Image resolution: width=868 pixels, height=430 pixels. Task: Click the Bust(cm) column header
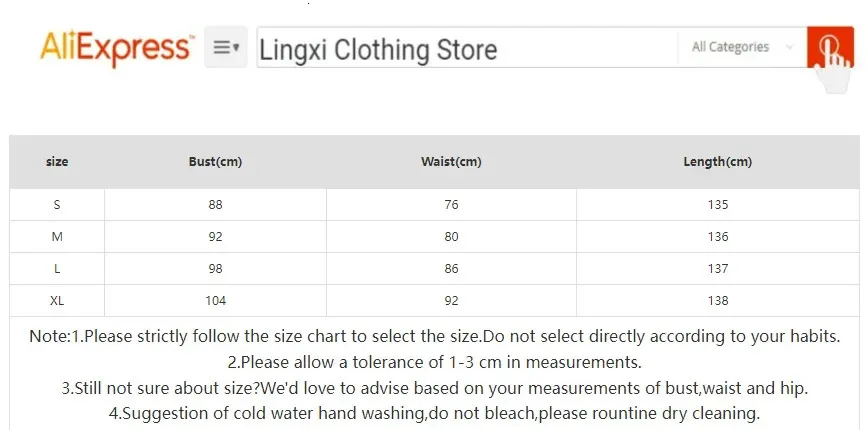coord(215,162)
